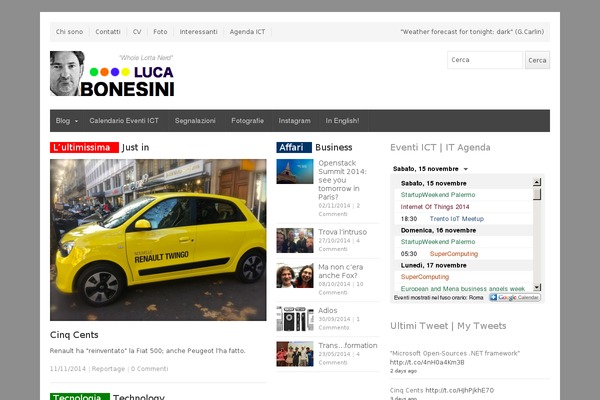Click the Cerca search button
This screenshot has height=400, width=600.
tap(537, 60)
